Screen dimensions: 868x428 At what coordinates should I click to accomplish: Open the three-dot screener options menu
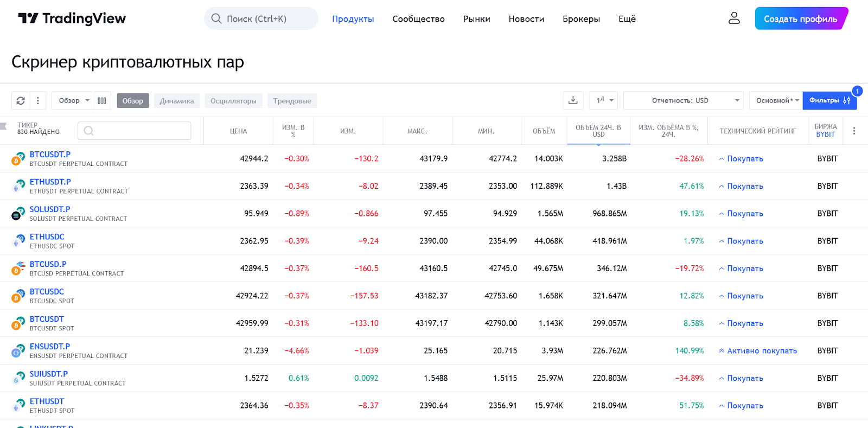click(37, 100)
